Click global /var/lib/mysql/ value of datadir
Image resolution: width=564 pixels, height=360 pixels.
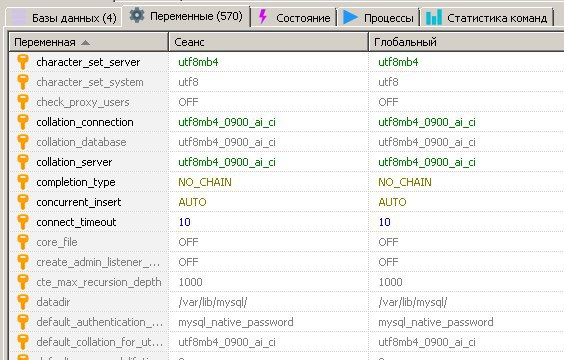tap(413, 302)
